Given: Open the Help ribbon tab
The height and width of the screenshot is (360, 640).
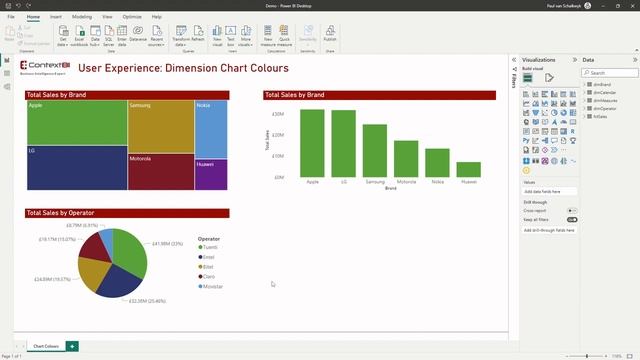Looking at the screenshot, I should pyautogui.click(x=157, y=17).
